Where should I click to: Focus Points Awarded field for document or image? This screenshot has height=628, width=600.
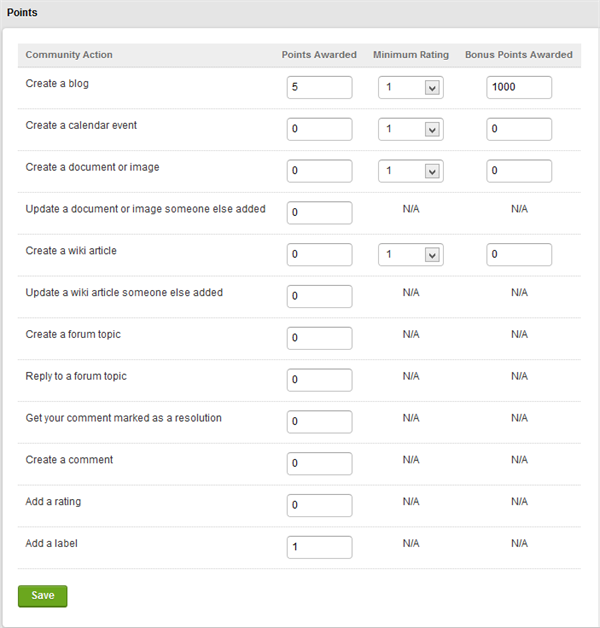click(319, 171)
